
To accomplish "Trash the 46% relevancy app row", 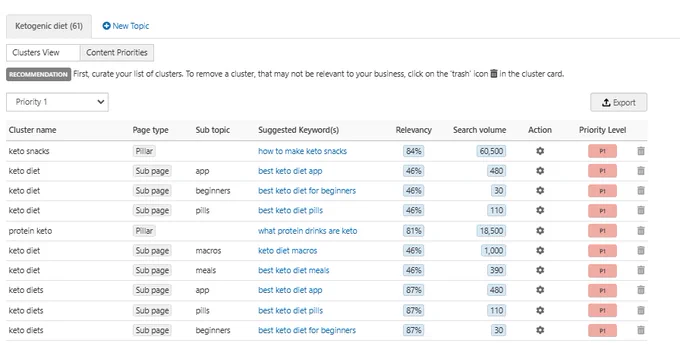I will (641, 171).
